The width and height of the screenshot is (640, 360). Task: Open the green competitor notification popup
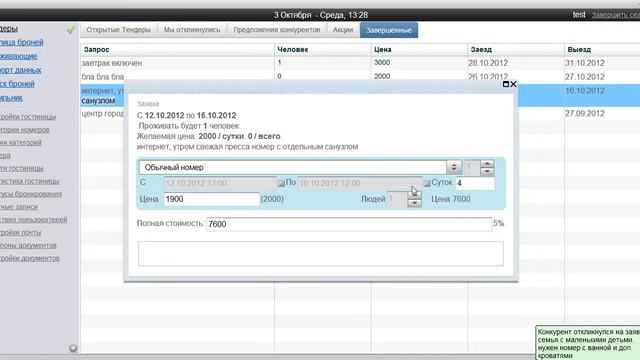588,343
